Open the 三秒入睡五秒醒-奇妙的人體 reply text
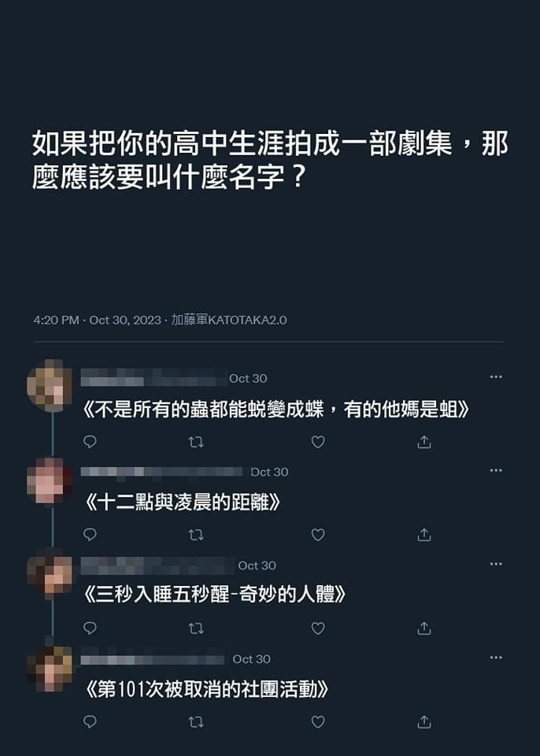 click(x=214, y=595)
